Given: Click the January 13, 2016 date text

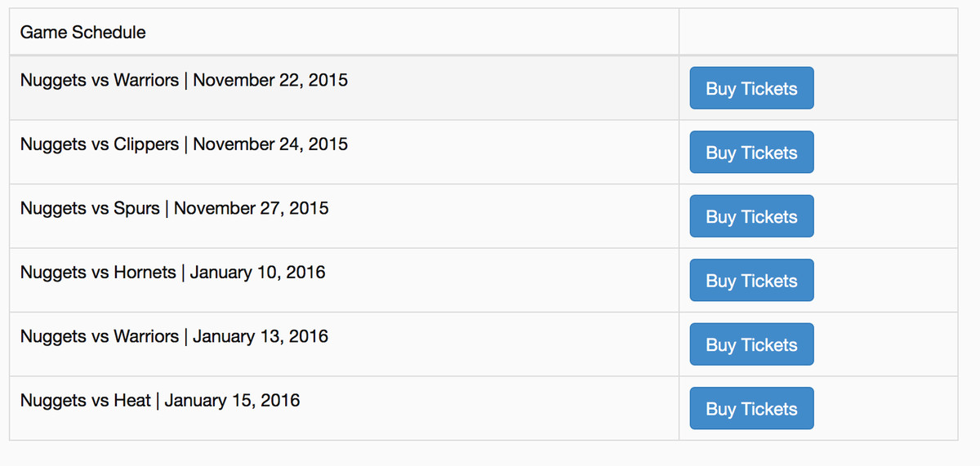Looking at the screenshot, I should [261, 336].
